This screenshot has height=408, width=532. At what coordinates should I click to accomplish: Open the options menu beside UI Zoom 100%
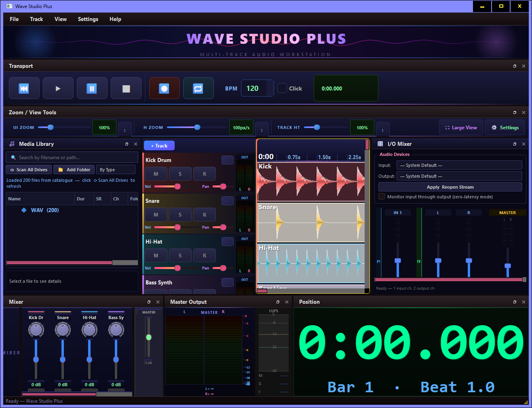[125, 130]
